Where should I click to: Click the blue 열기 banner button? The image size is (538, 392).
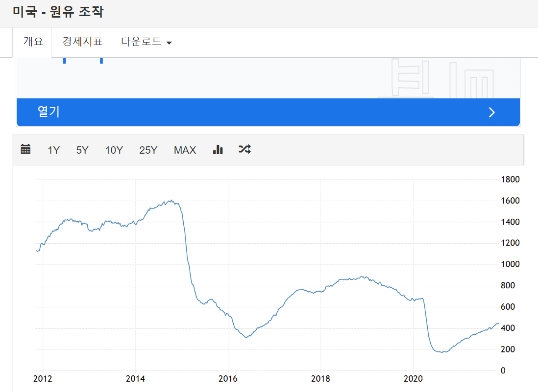click(x=269, y=113)
